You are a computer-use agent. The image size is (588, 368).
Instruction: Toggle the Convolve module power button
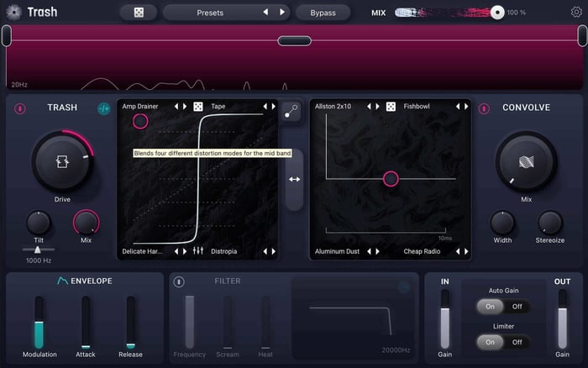pyautogui.click(x=484, y=108)
